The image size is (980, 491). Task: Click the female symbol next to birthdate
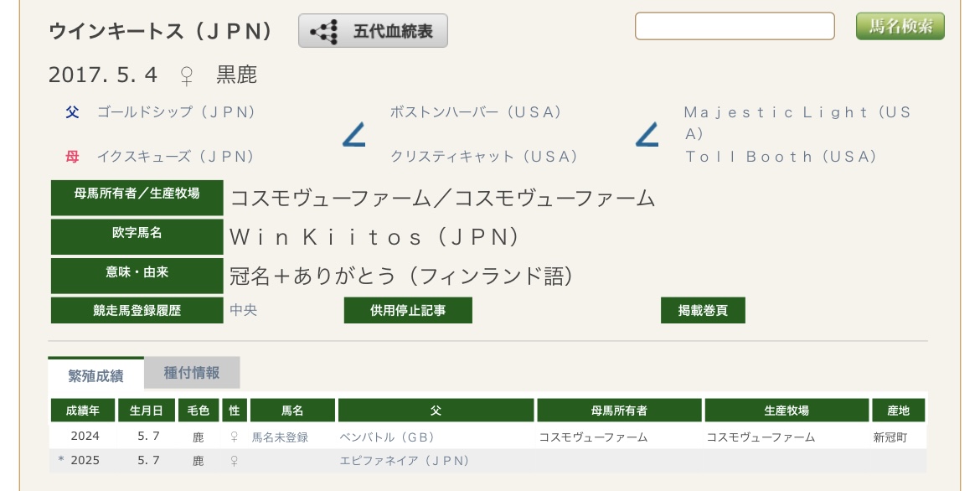click(187, 75)
